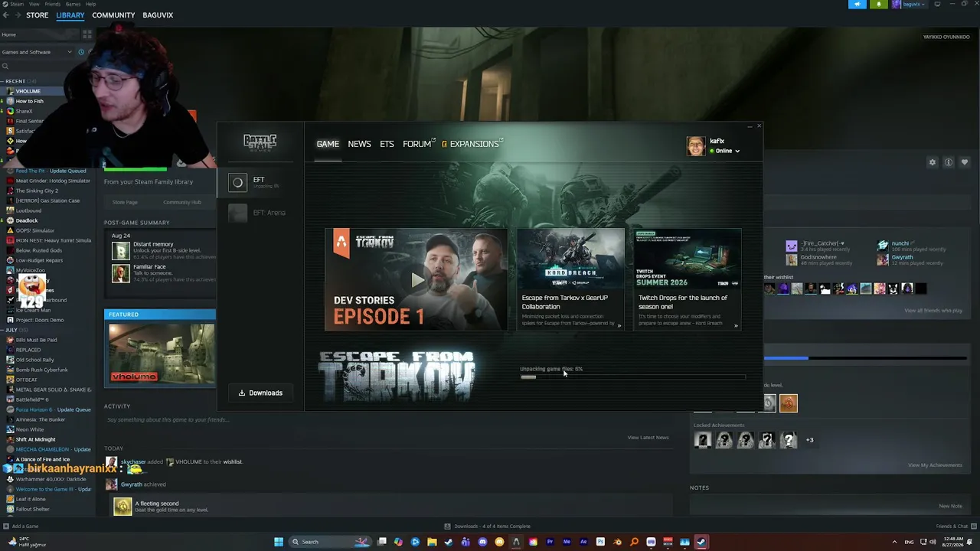Viewport: 980px width, 551px height.
Task: Switch Steam to Big Picture mode icon
Action: click(937, 4)
